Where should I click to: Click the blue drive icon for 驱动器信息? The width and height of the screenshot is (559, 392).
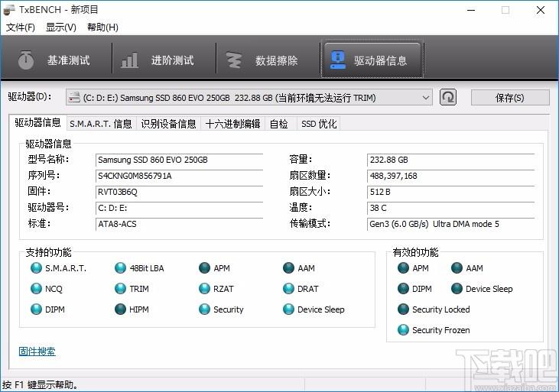[x=337, y=60]
